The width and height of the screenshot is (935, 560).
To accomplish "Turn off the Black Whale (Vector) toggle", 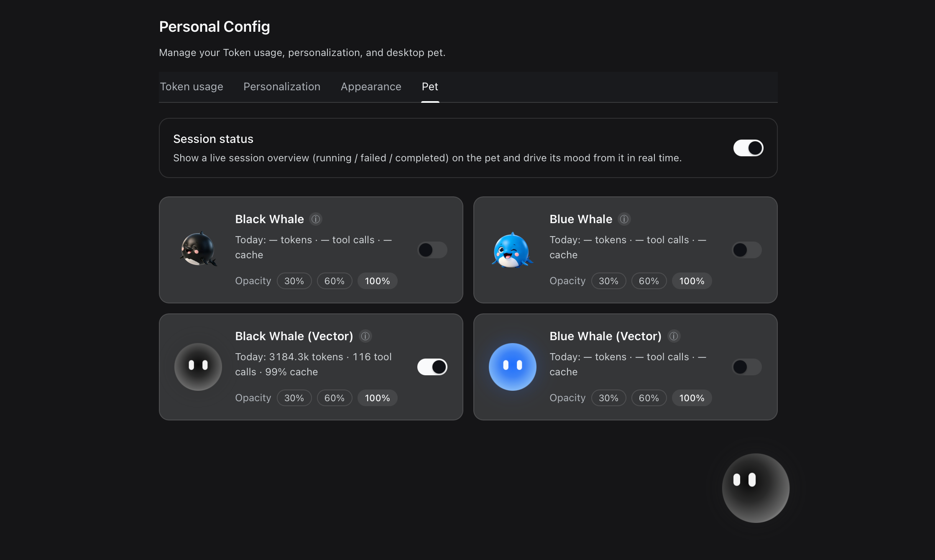I will [x=432, y=367].
